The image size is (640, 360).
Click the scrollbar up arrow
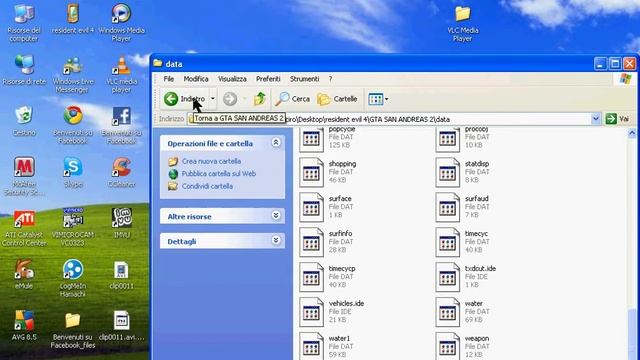click(x=632, y=133)
